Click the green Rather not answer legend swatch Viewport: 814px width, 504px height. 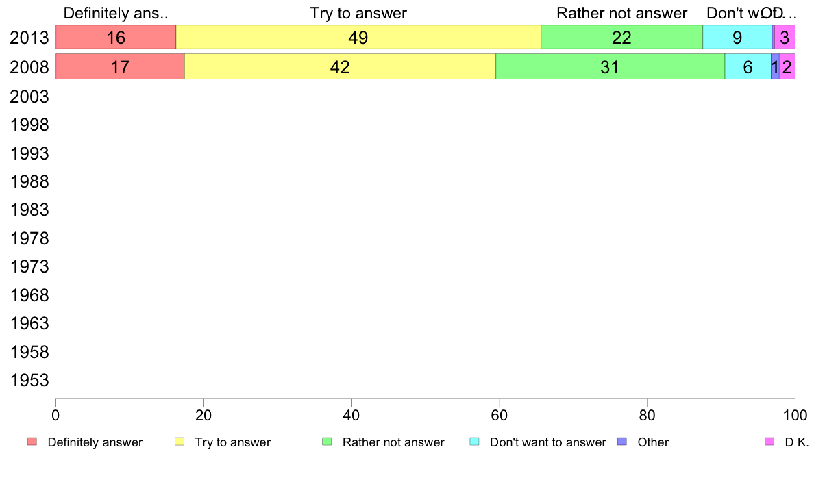pos(327,442)
